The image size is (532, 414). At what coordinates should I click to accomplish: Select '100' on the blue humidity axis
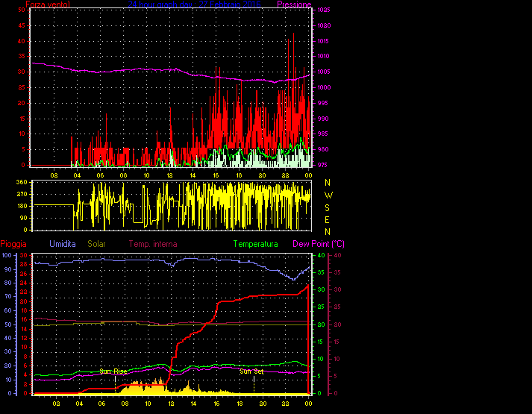[7, 255]
